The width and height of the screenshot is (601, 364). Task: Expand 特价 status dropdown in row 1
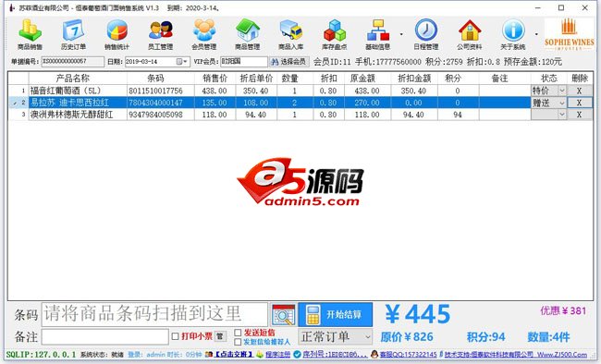562,91
